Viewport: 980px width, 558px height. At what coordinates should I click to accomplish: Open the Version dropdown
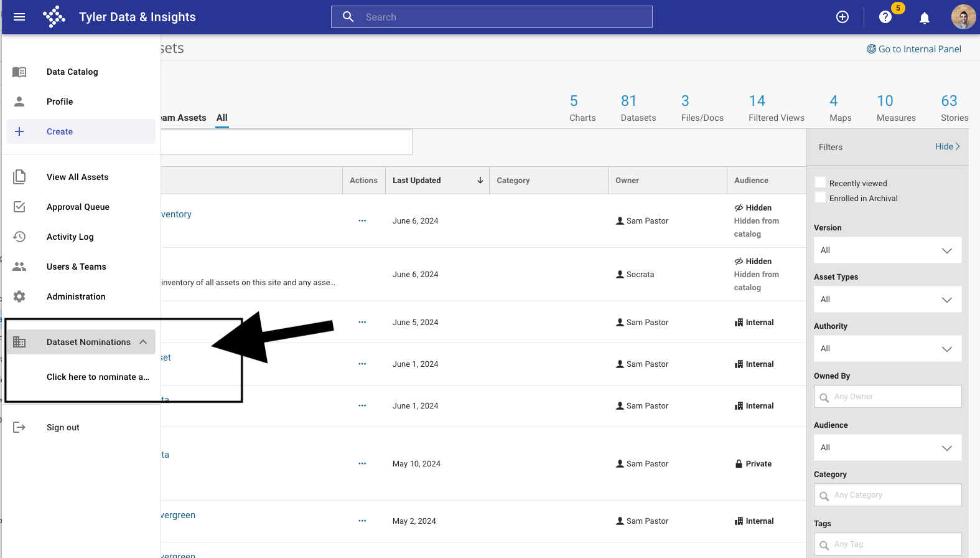[x=887, y=250]
